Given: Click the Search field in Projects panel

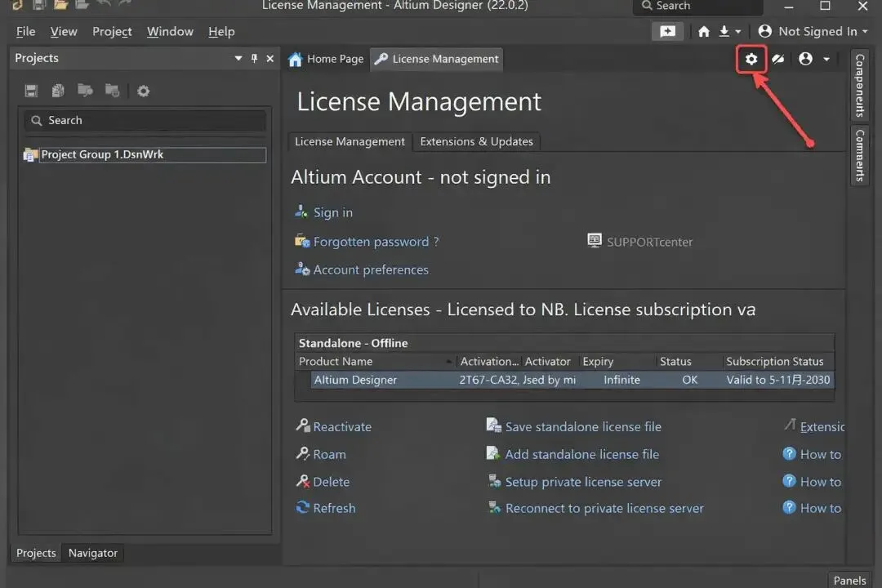Looking at the screenshot, I should pyautogui.click(x=145, y=120).
